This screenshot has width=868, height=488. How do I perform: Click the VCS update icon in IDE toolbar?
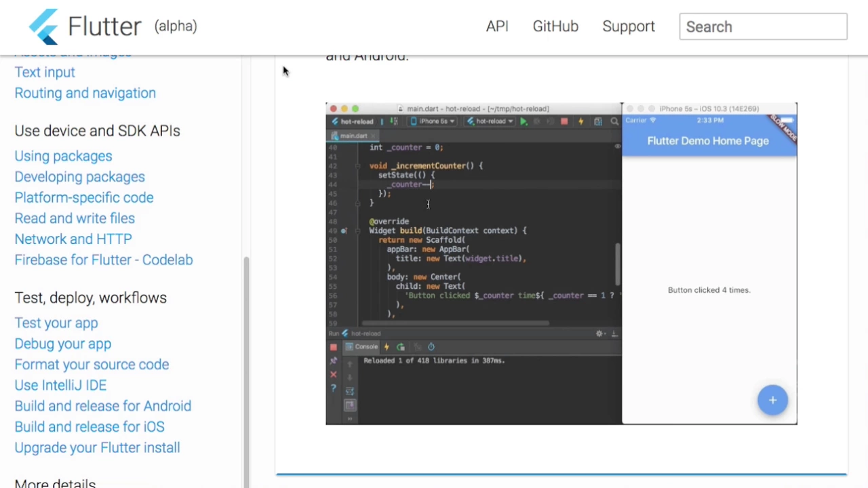click(394, 121)
